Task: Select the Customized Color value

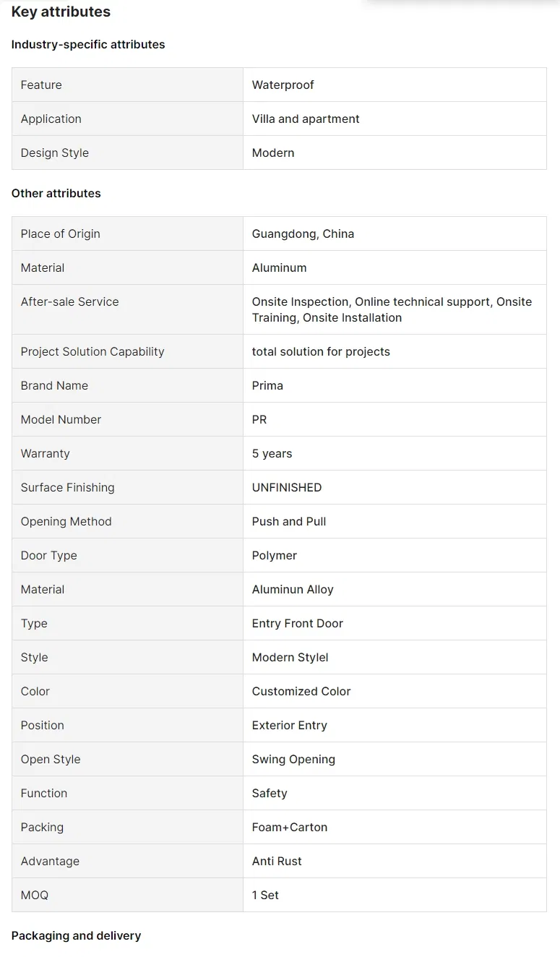Action: (301, 691)
